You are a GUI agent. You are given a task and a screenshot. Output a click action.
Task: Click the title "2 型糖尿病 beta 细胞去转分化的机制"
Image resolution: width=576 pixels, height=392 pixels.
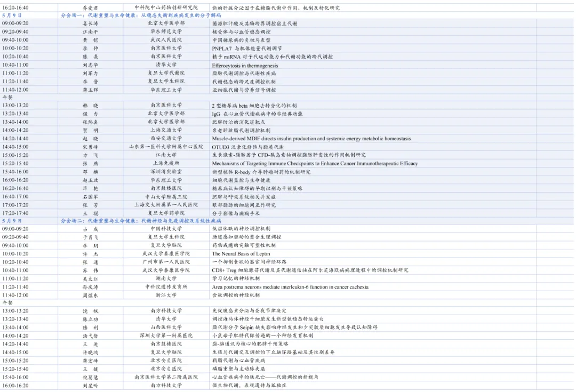254,106
